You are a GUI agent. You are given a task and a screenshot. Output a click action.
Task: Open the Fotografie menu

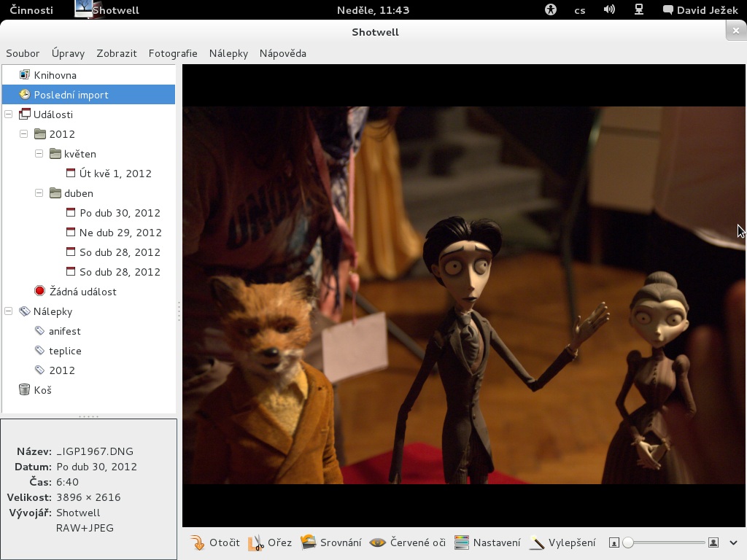173,53
